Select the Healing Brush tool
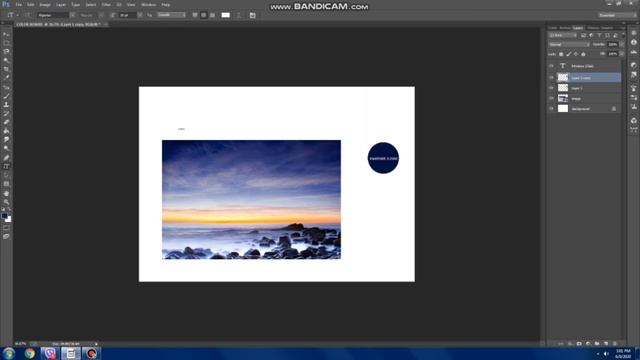 tap(6, 87)
